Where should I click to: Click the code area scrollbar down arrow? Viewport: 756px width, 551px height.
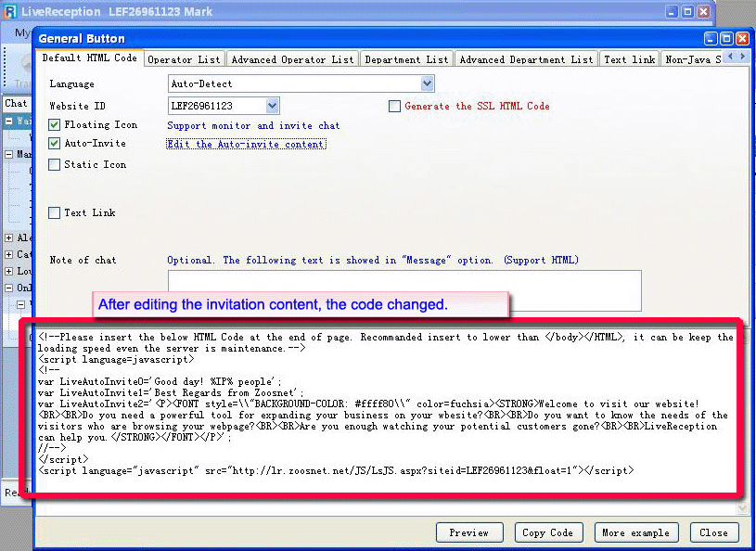point(742,507)
